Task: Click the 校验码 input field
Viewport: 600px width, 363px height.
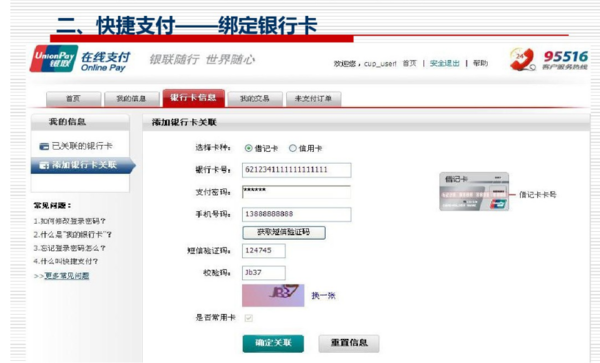Action: tap(264, 273)
